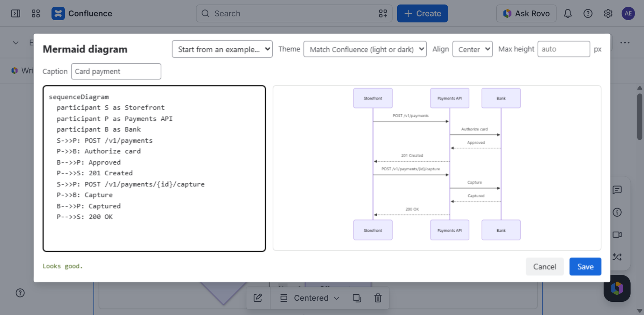Open the page info icon
The height and width of the screenshot is (315, 644).
coord(617,212)
